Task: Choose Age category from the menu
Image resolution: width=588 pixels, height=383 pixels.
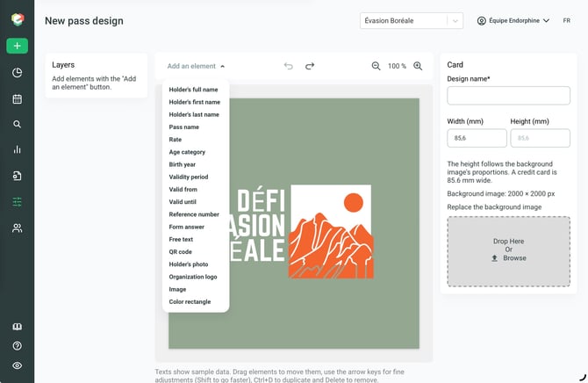Action: (x=187, y=152)
